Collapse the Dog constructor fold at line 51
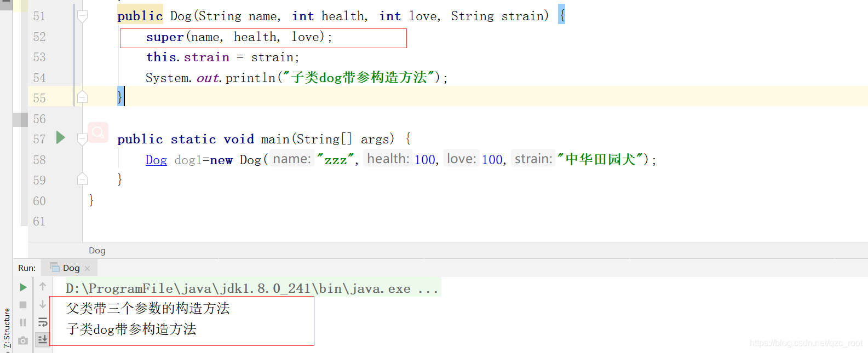 click(x=82, y=16)
